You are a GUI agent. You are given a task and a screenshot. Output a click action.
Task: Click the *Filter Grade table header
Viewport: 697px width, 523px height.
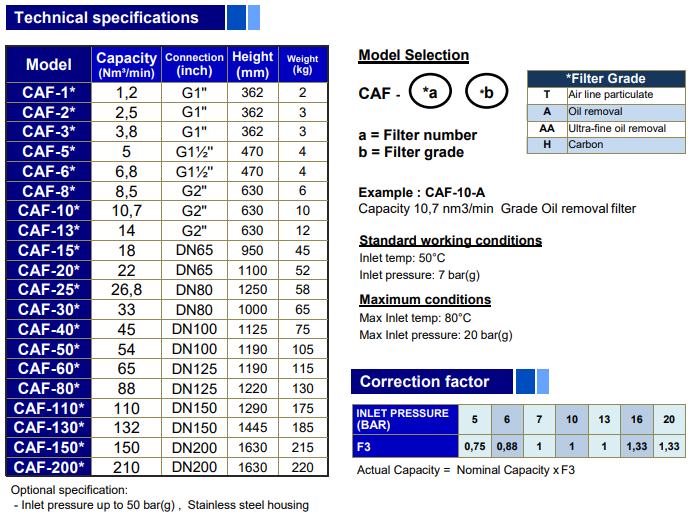[606, 78]
